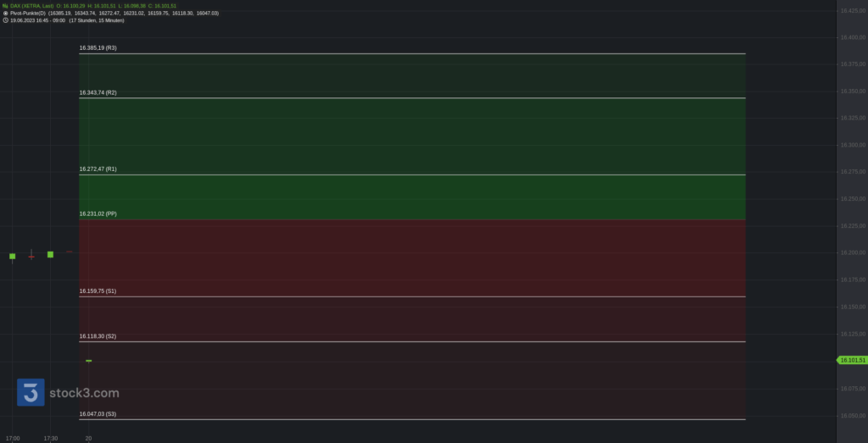Click the small green candle at 16.101
This screenshot has height=443, width=868.
click(x=88, y=361)
